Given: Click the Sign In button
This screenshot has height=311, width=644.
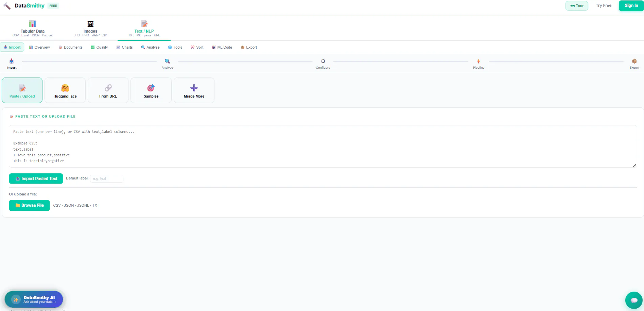Looking at the screenshot, I should tap(631, 5).
